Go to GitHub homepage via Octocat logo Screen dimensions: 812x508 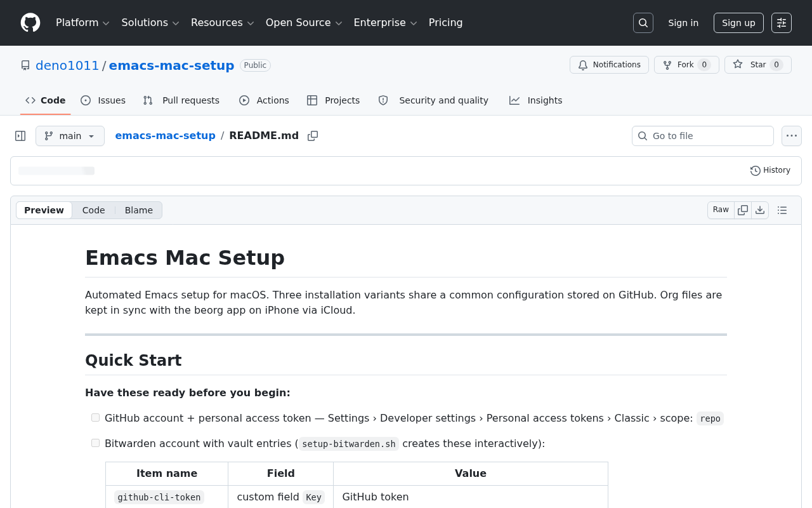point(30,23)
